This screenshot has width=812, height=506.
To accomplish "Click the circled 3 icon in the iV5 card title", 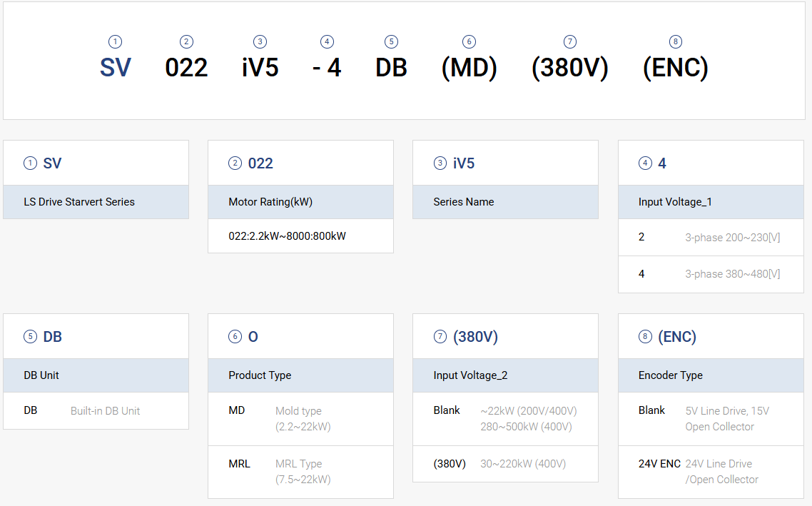I will [x=440, y=163].
